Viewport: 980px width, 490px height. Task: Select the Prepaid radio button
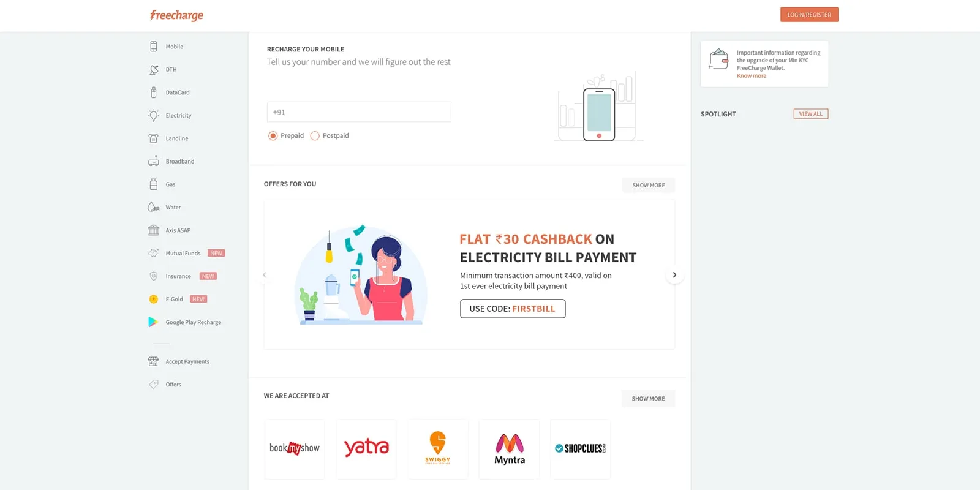(273, 135)
